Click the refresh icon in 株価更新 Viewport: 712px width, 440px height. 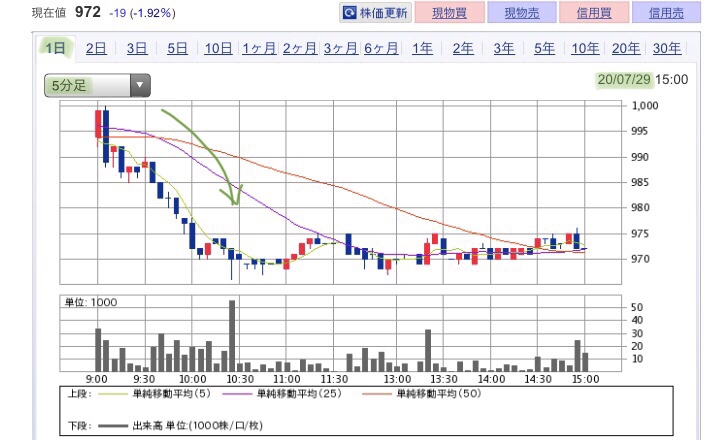(349, 13)
